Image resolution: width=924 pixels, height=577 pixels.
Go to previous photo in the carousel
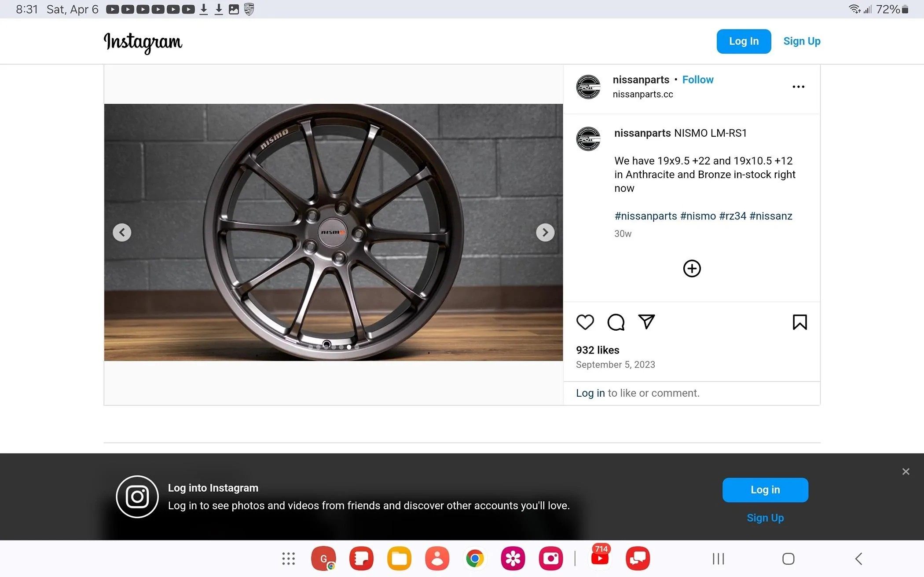pyautogui.click(x=122, y=232)
